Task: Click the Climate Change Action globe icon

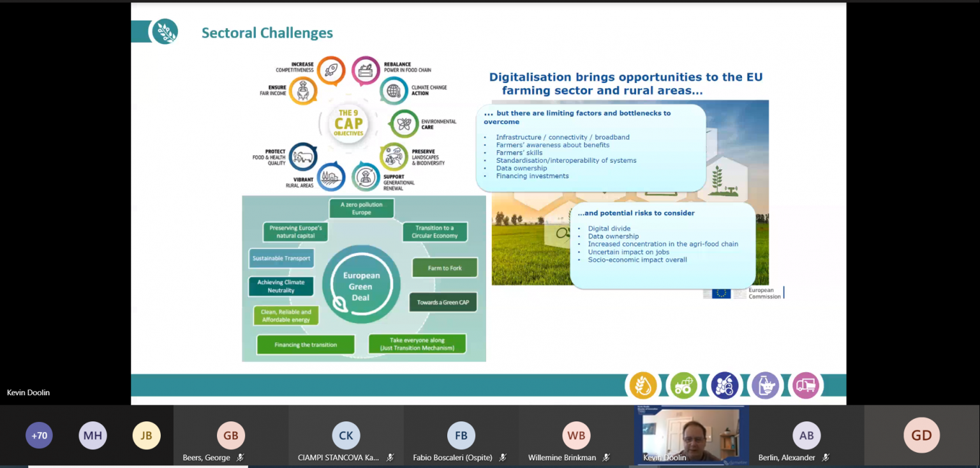Action: (394, 91)
